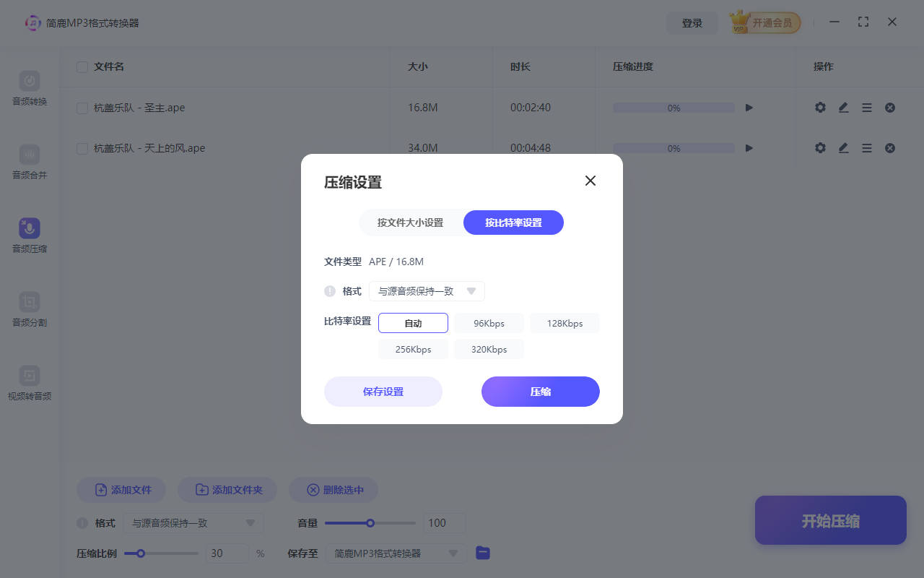The image size is (924, 578).
Task: Switch to the 按文件大小设置 tab
Action: [x=411, y=223]
